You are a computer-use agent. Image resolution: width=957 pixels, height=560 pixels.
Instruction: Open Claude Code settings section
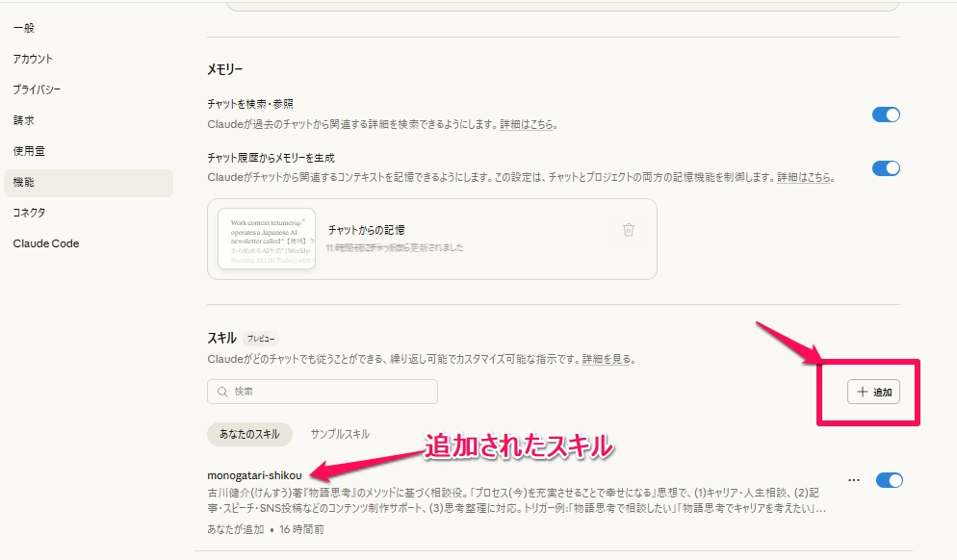pos(46,243)
